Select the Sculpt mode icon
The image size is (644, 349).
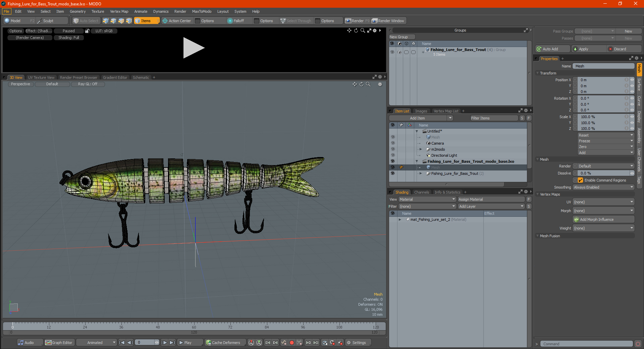[x=40, y=21]
